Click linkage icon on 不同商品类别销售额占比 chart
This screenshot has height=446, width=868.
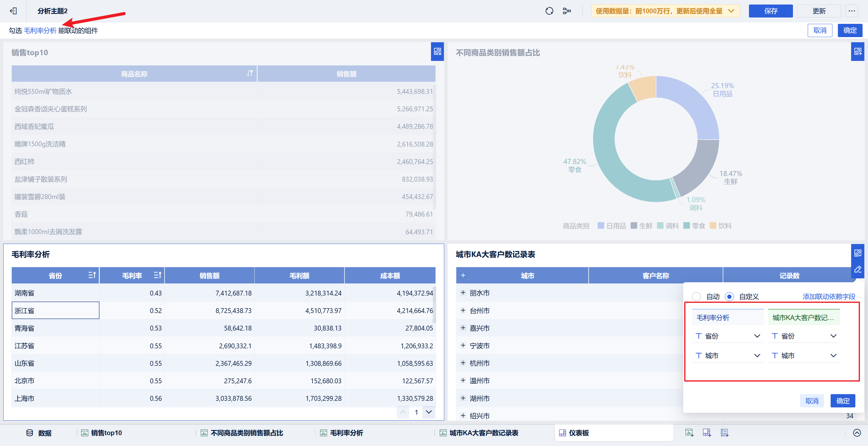pos(857,52)
